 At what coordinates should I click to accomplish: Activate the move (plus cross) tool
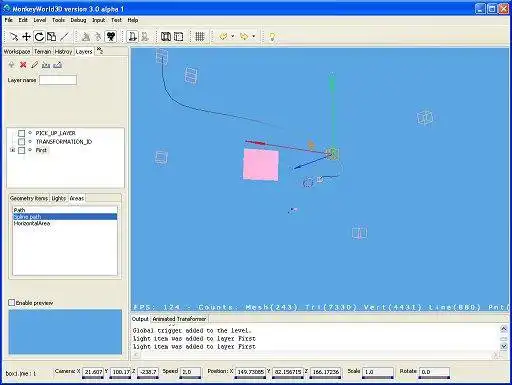(x=26, y=36)
